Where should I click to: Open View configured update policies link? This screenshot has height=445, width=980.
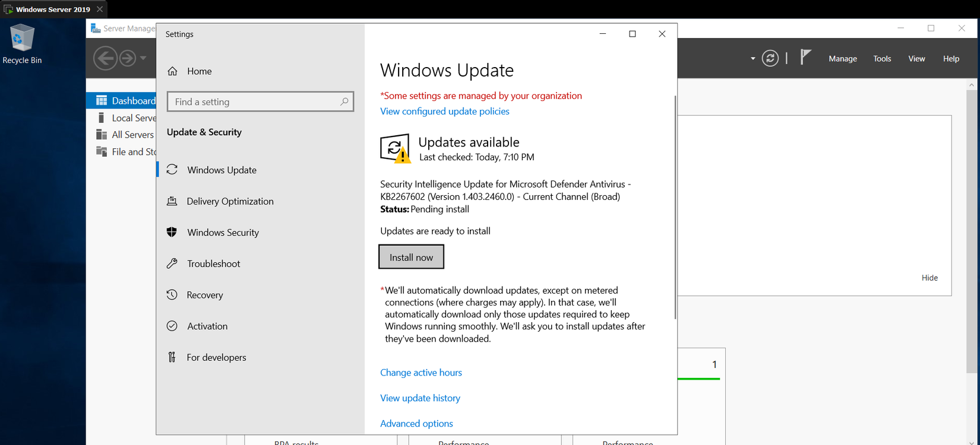click(x=445, y=111)
